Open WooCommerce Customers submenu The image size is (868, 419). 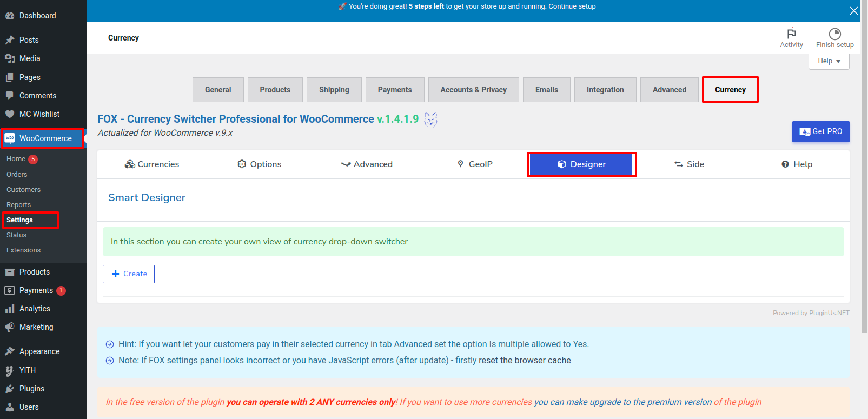click(23, 190)
